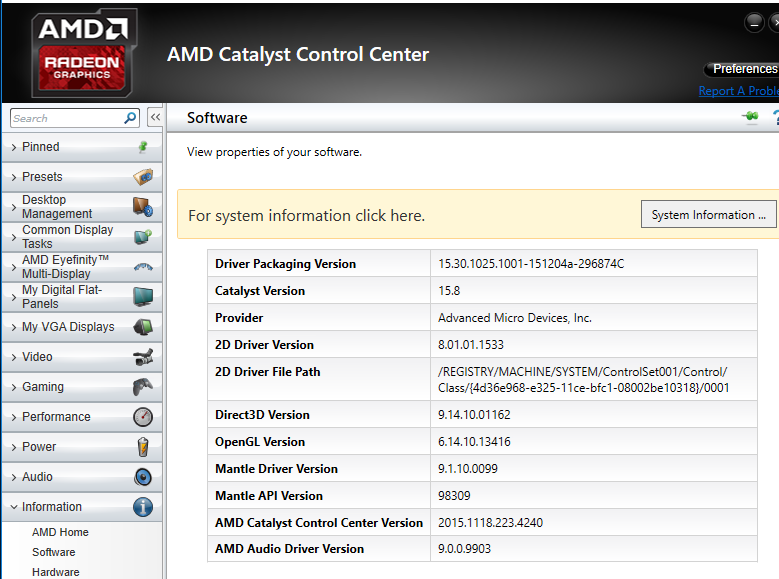Click the Audio speaker icon
Viewport: 779px width, 579px height.
pos(143,477)
